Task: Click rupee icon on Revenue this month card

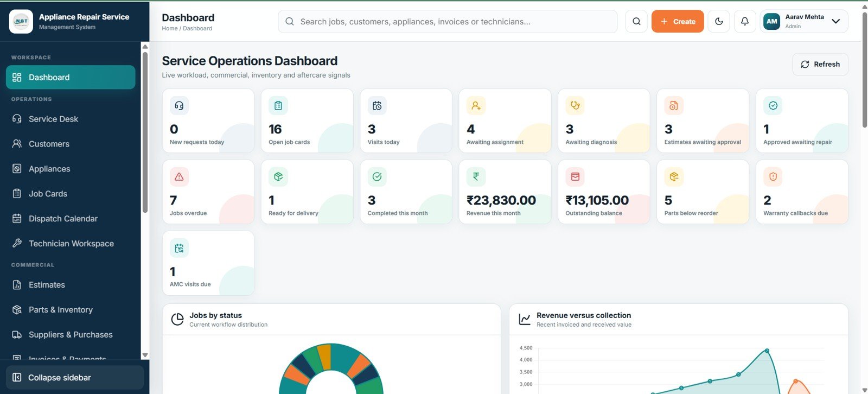Action: (476, 177)
